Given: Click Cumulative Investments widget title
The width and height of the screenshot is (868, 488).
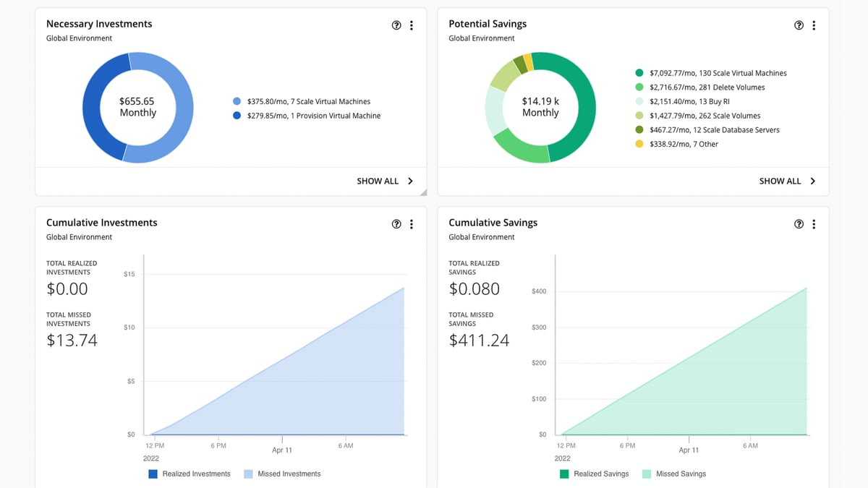Looking at the screenshot, I should pos(102,223).
